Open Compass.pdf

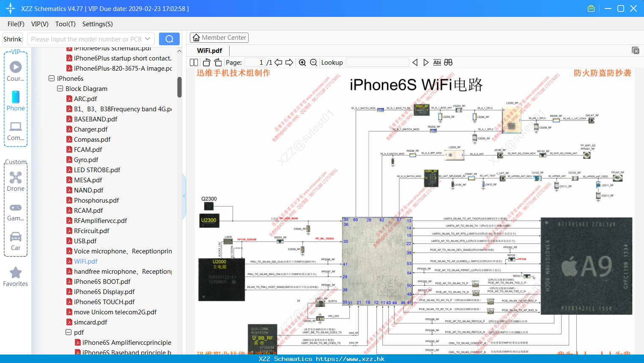click(92, 139)
